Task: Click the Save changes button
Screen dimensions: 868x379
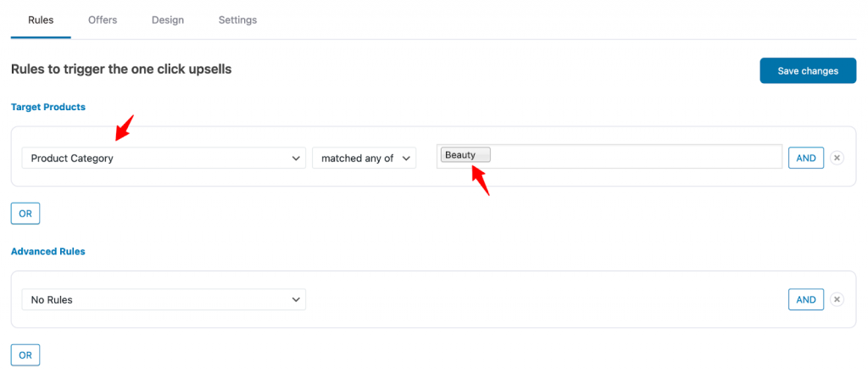Action: [808, 70]
